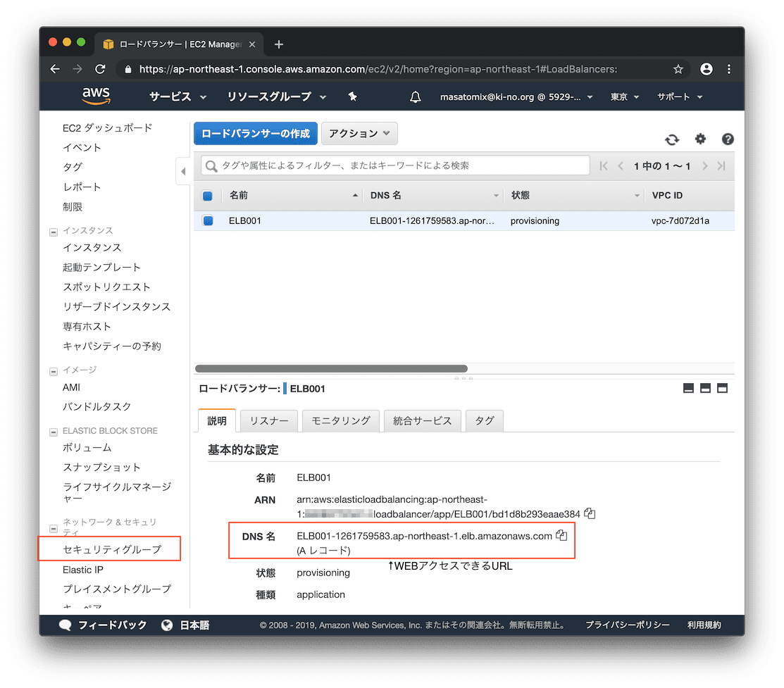
Task: Collapse the インスタンス sidebar section
Action: (x=54, y=232)
